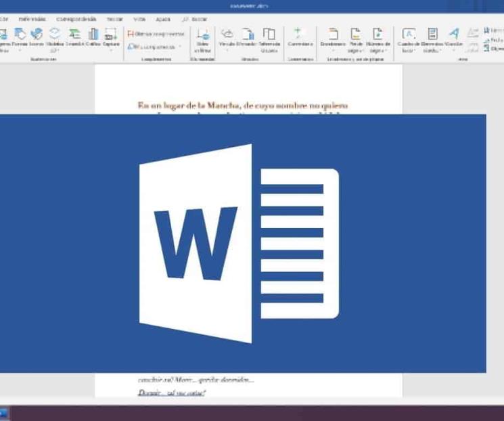Expand the Elementos rápidos menu
The width and height of the screenshot is (504, 421).
[432, 41]
